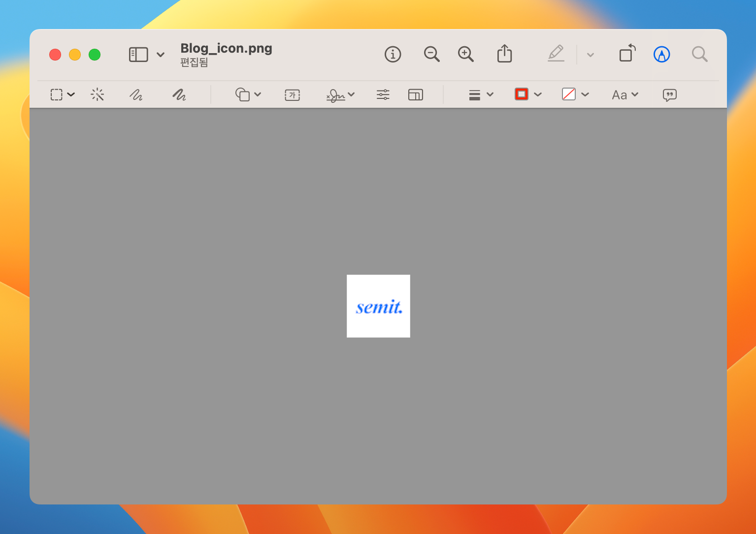Open the Shapes tool
The width and height of the screenshot is (756, 534).
[242, 94]
